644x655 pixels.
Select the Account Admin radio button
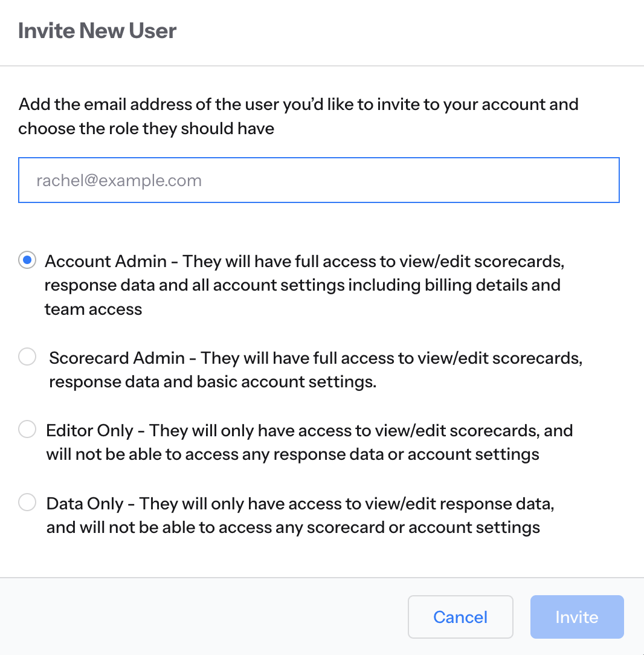[x=27, y=260]
